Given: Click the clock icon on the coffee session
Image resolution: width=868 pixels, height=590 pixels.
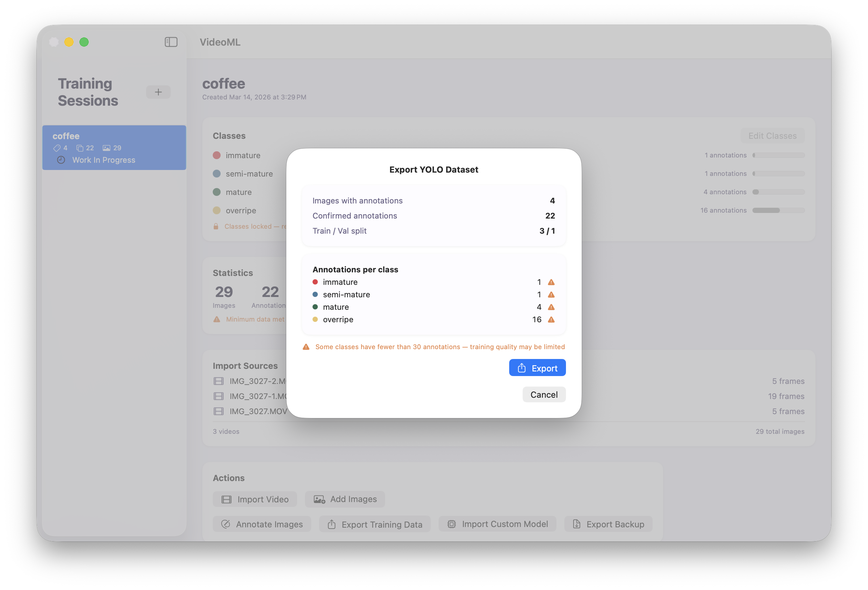Looking at the screenshot, I should tap(61, 160).
